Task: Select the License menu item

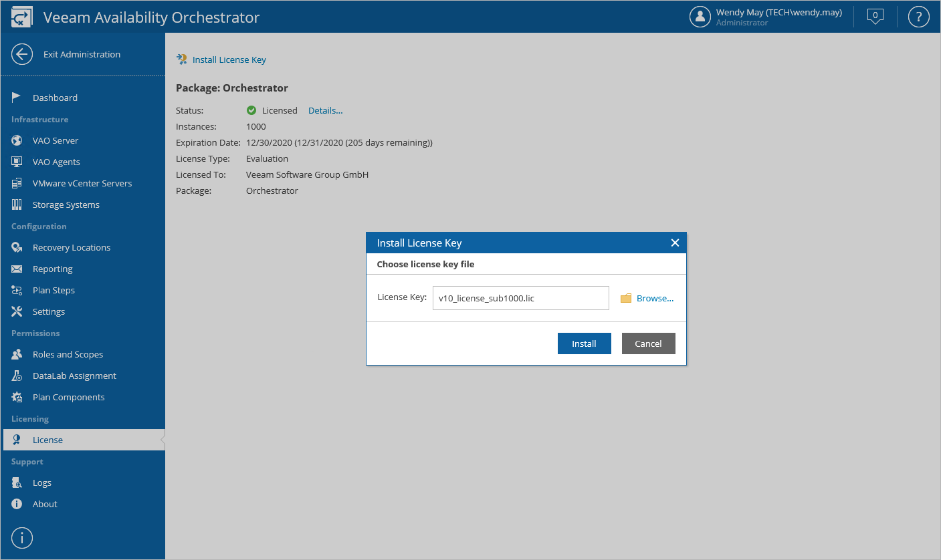Action: (x=83, y=440)
